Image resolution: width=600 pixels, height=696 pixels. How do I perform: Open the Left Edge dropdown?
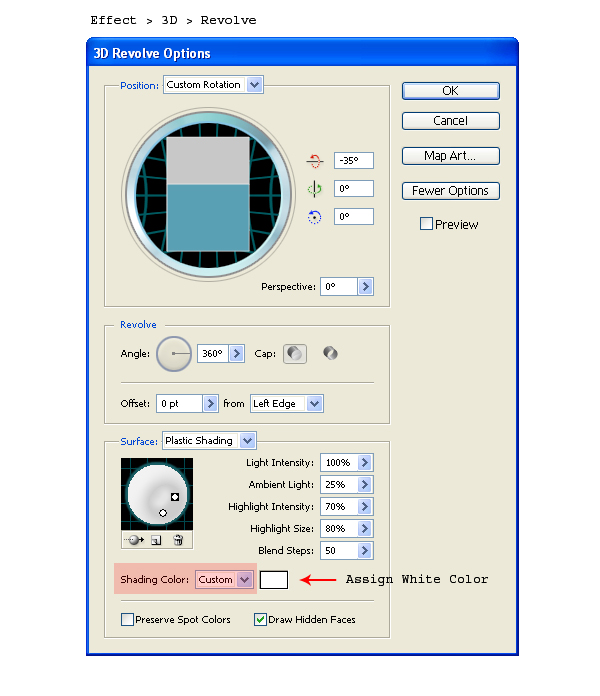[287, 404]
